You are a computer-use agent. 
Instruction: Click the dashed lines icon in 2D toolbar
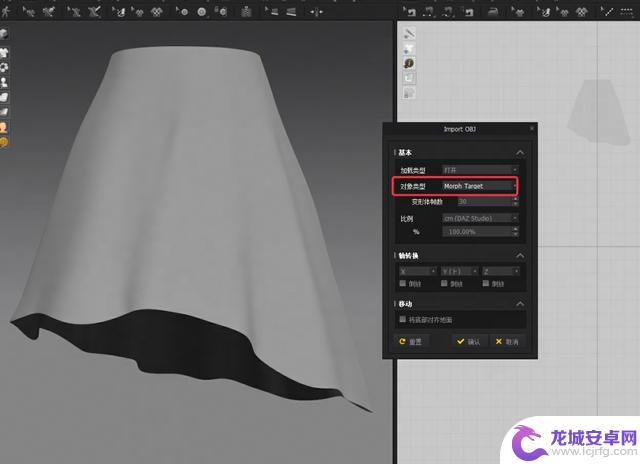pos(627,12)
